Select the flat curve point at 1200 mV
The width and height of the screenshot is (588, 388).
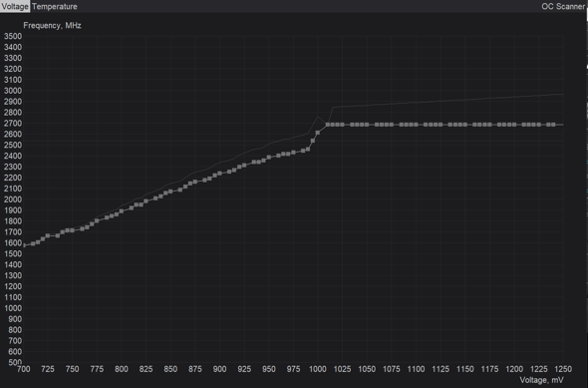tap(514, 125)
